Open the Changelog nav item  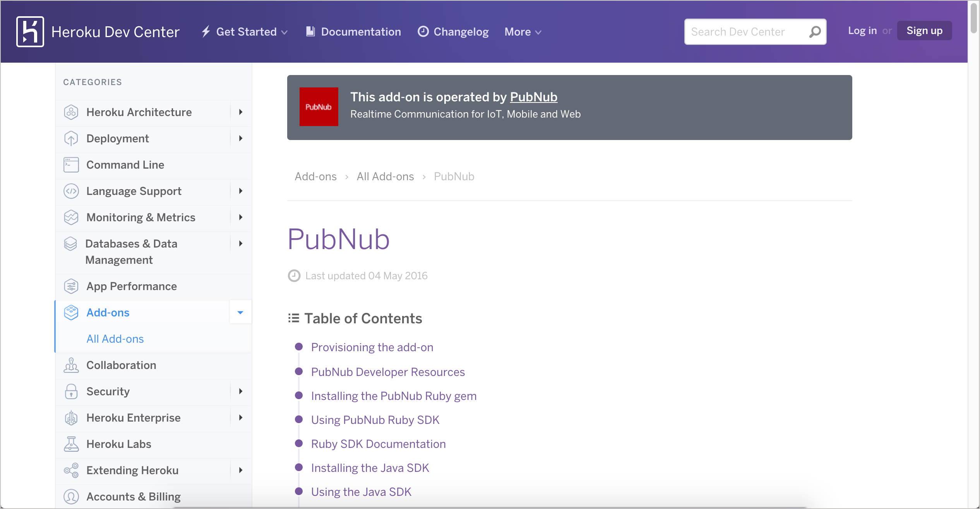tap(453, 32)
